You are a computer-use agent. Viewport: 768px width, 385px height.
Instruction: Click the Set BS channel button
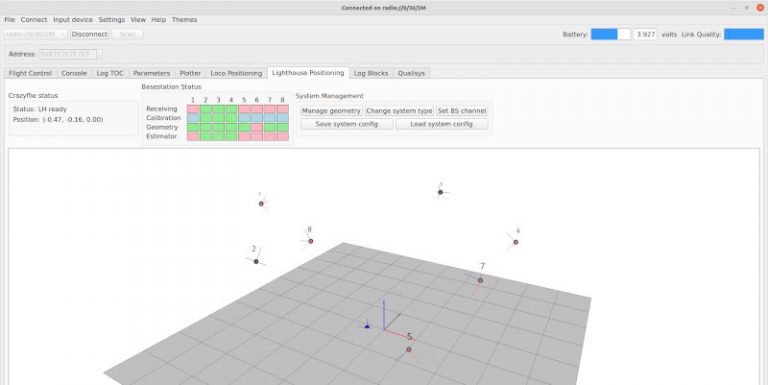462,111
